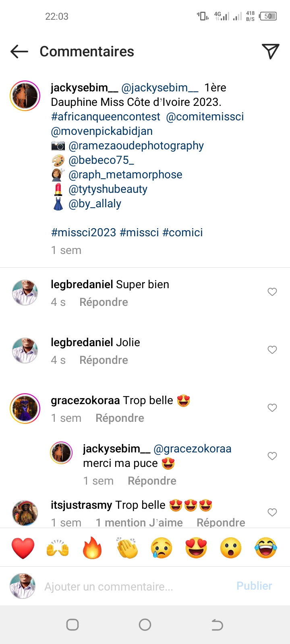This screenshot has width=290, height=644.
Task: Open the #africanqueencontest hashtag
Action: click(106, 117)
